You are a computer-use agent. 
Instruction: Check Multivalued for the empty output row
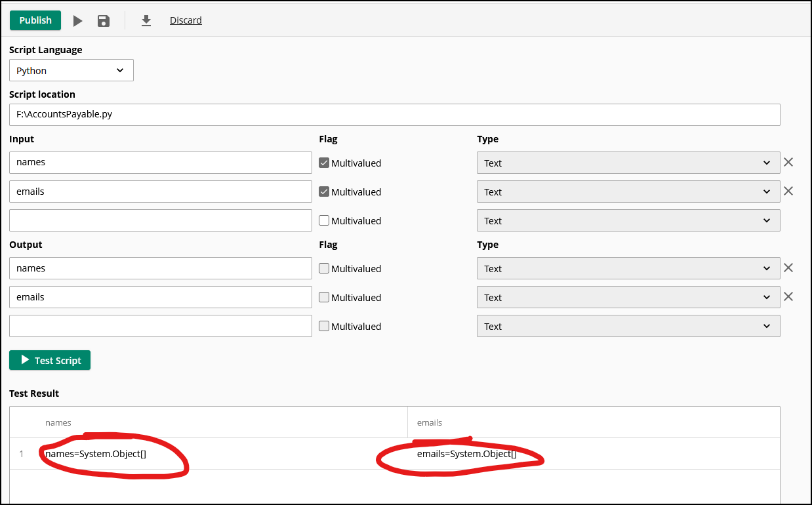324,326
